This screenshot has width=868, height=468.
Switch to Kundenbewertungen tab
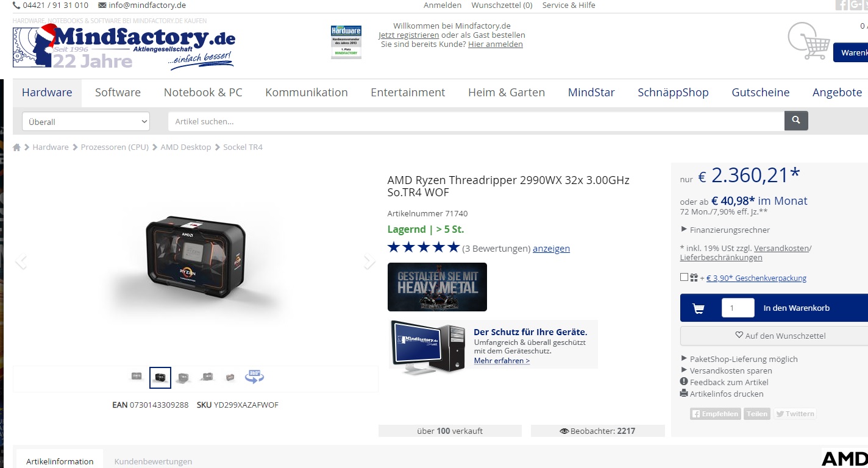[x=153, y=461]
